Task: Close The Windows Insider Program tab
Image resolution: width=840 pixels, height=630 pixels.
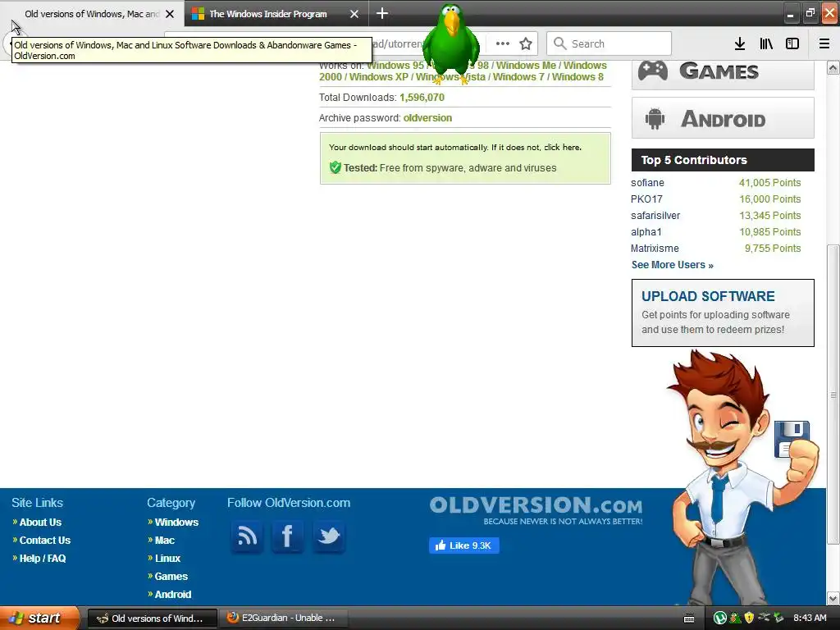Action: point(354,14)
